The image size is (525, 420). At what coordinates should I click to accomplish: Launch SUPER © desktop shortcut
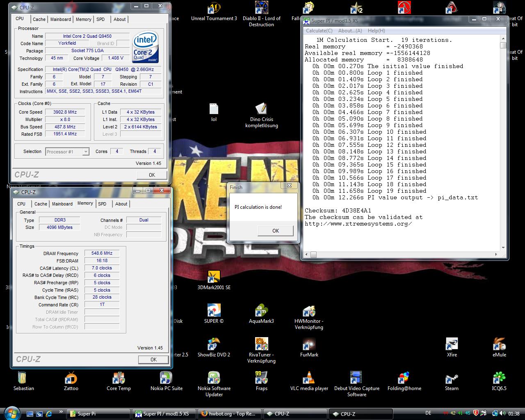pyautogui.click(x=214, y=314)
